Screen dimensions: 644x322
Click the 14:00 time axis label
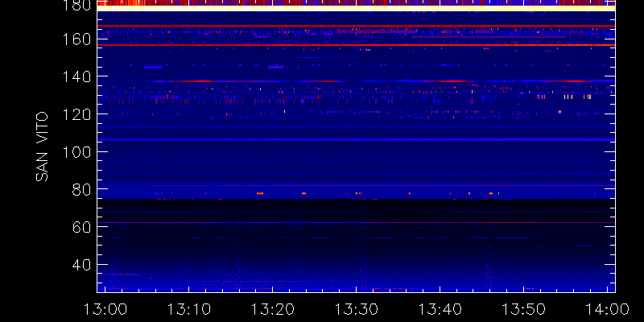[608, 309]
